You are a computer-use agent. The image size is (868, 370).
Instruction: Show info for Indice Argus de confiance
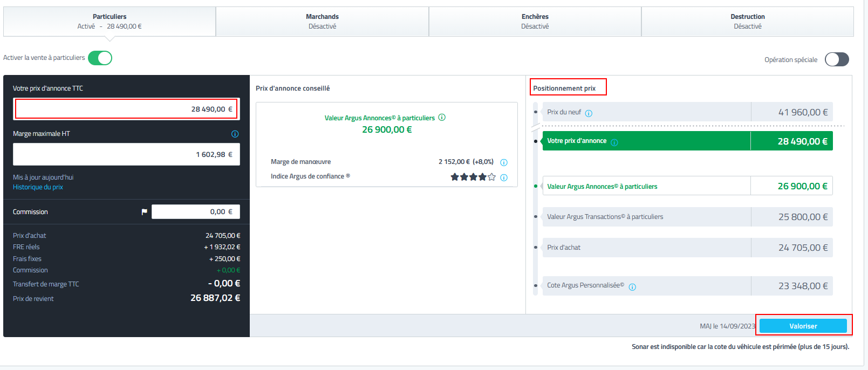coord(504,177)
